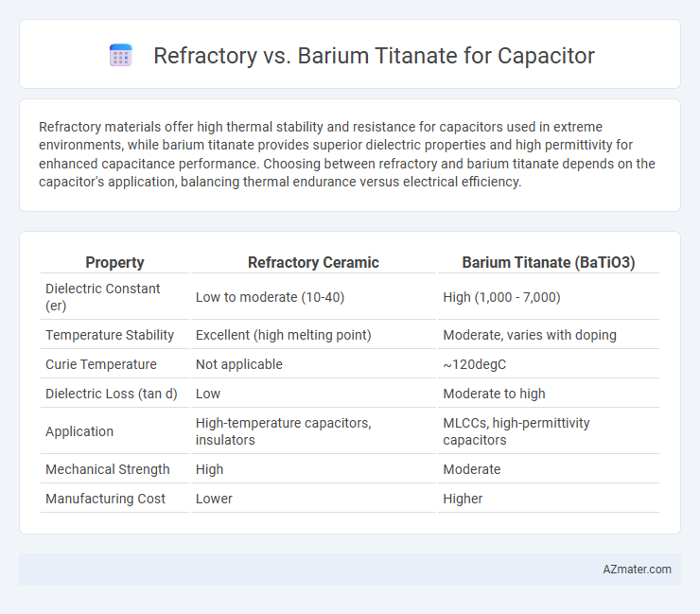This screenshot has height=614, width=700.
Task: Click the 'High' cell in Mechanical Strength row
Action: pyautogui.click(x=313, y=469)
